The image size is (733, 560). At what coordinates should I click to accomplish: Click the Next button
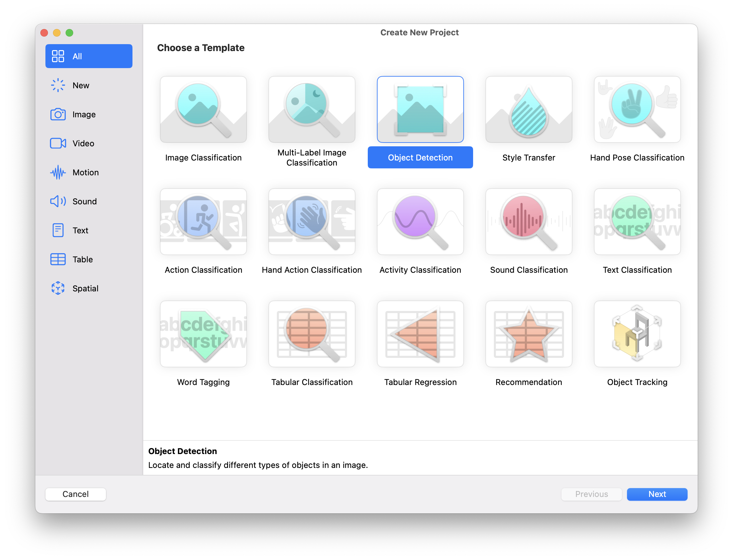[657, 494]
